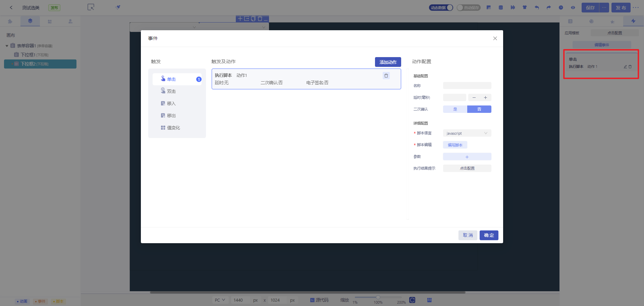Select the 移出 trigger

[x=177, y=116]
